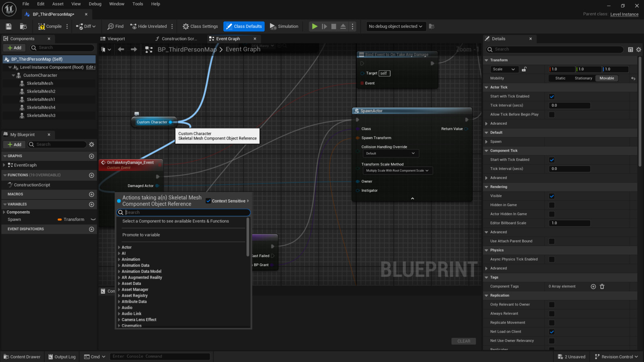Open Transform Scale Method dropdown
The height and width of the screenshot is (362, 644).
point(397,171)
